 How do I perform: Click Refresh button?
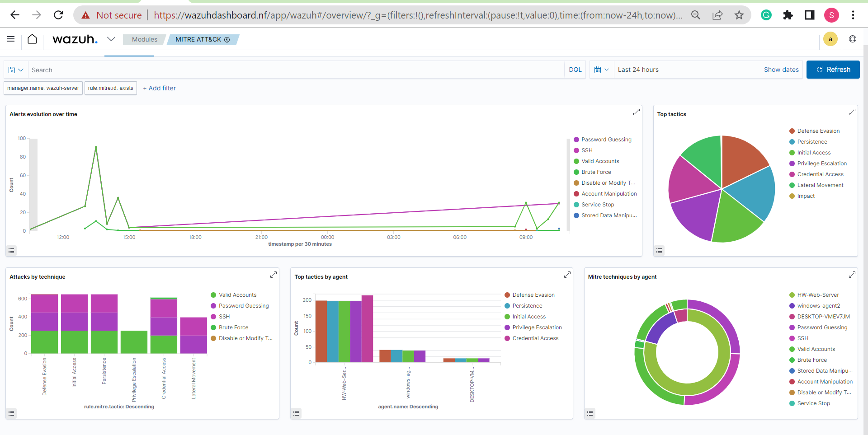[833, 70]
